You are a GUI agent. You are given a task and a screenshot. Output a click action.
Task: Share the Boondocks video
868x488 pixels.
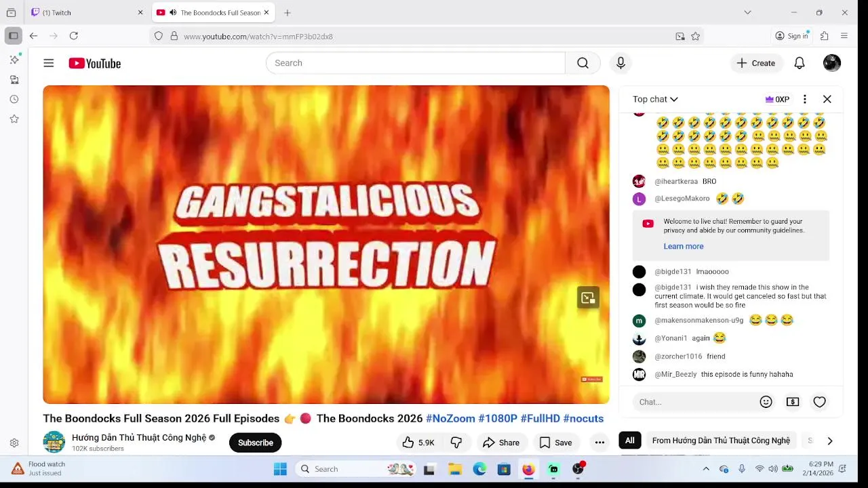pyautogui.click(x=501, y=443)
